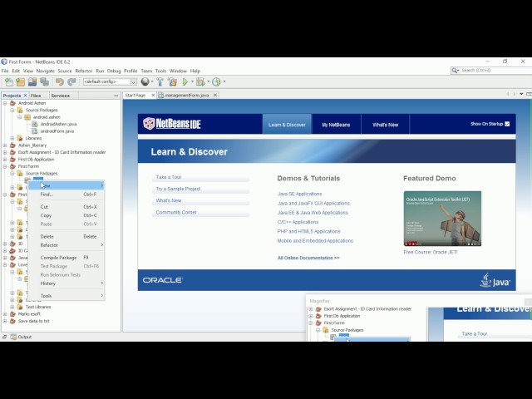Click the AndroidAshen.java file icon
The image size is (532, 399).
point(35,124)
